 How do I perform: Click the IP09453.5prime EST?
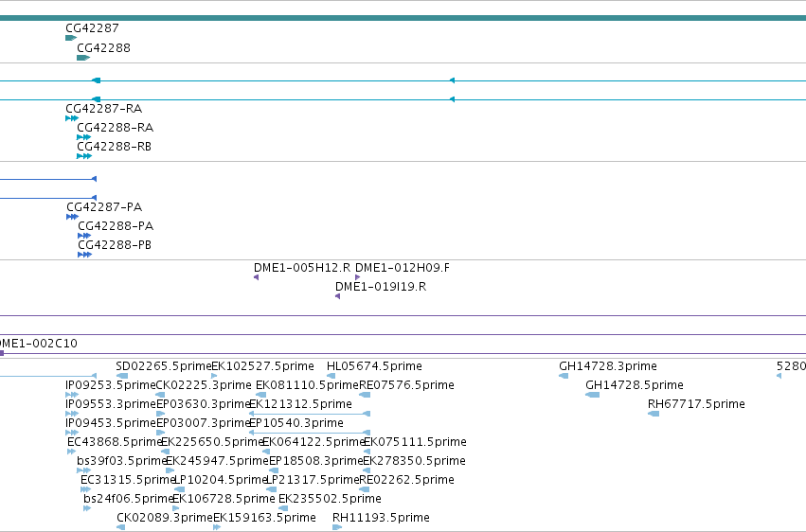[x=111, y=423]
